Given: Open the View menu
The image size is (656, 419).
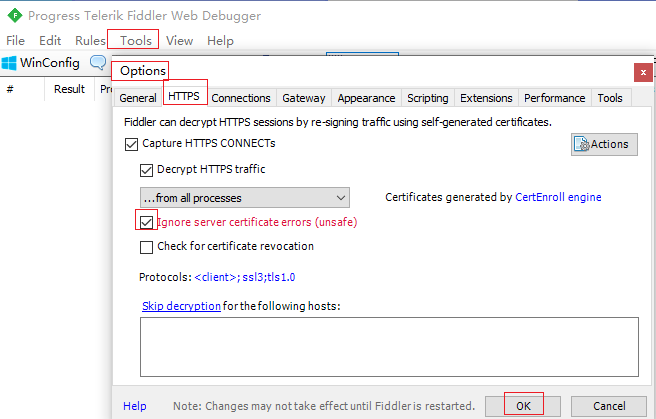Looking at the screenshot, I should tap(179, 41).
